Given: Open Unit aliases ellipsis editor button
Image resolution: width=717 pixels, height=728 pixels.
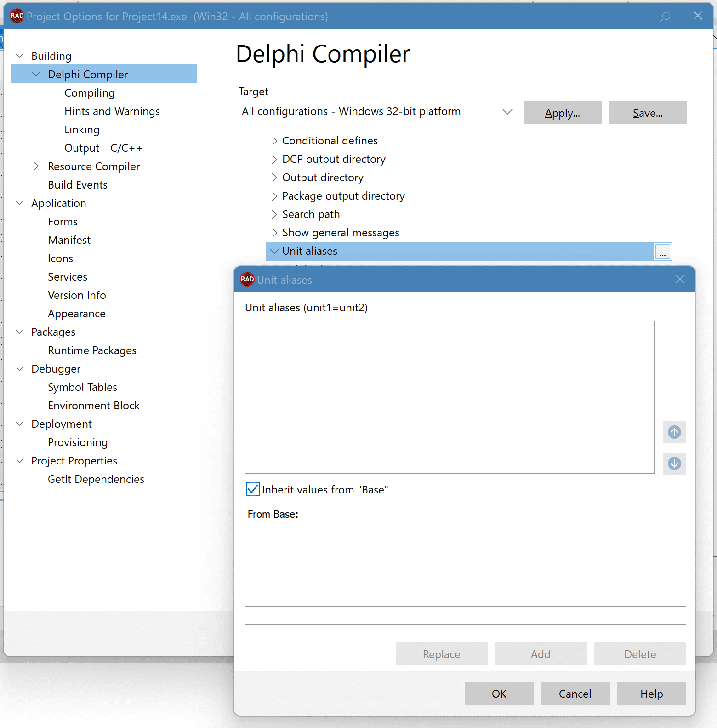Looking at the screenshot, I should [x=662, y=252].
